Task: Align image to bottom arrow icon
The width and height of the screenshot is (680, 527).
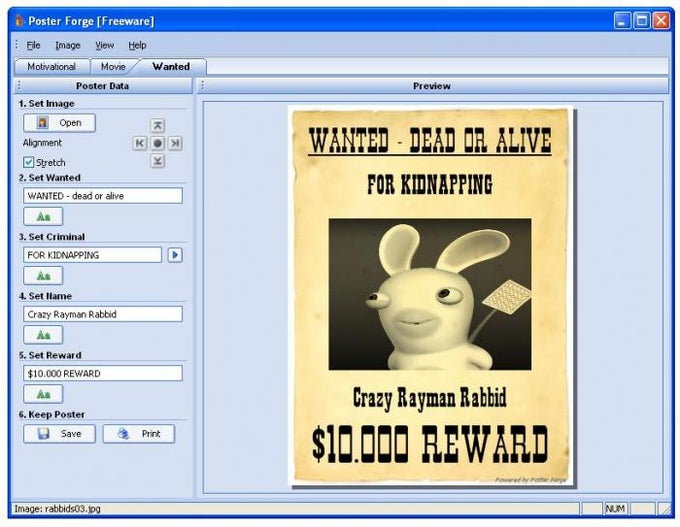Action: 157,161
